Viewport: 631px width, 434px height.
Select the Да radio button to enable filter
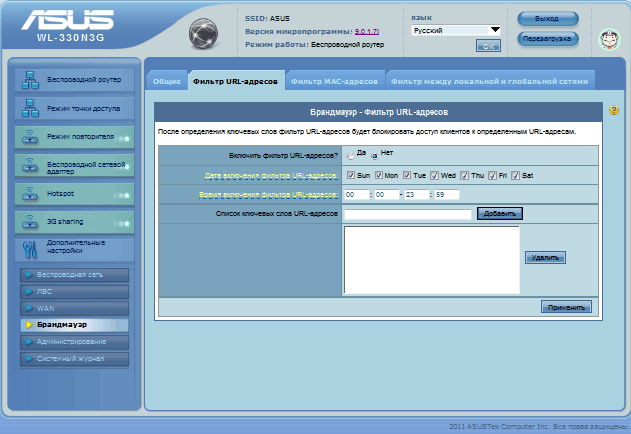(x=350, y=155)
